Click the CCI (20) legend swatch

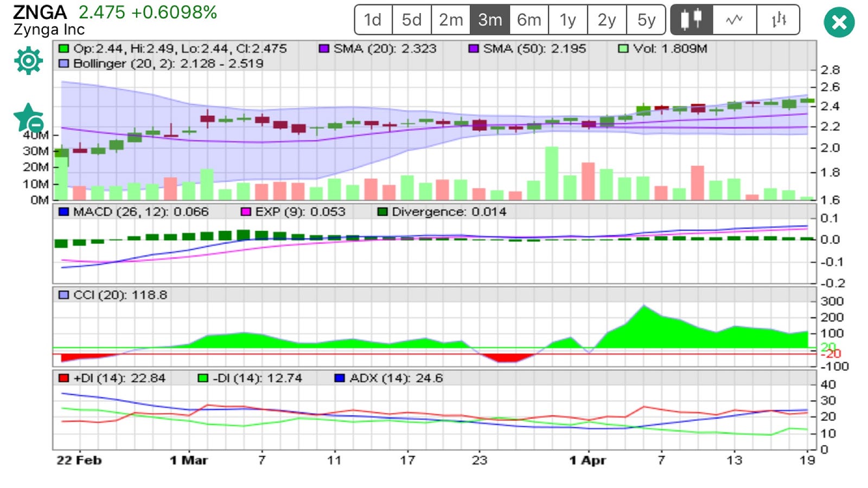pyautogui.click(x=63, y=295)
